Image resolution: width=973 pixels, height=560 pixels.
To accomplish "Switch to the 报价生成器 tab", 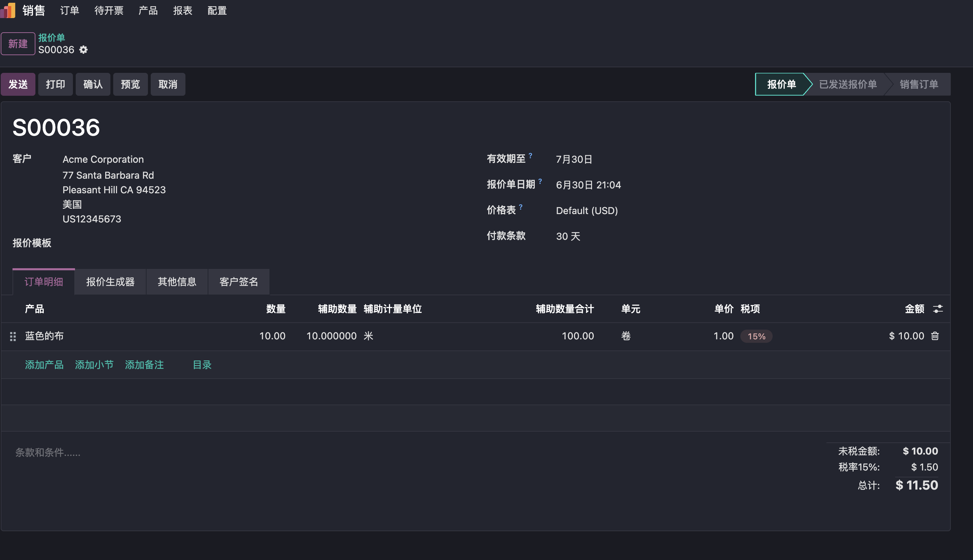I will pos(110,281).
